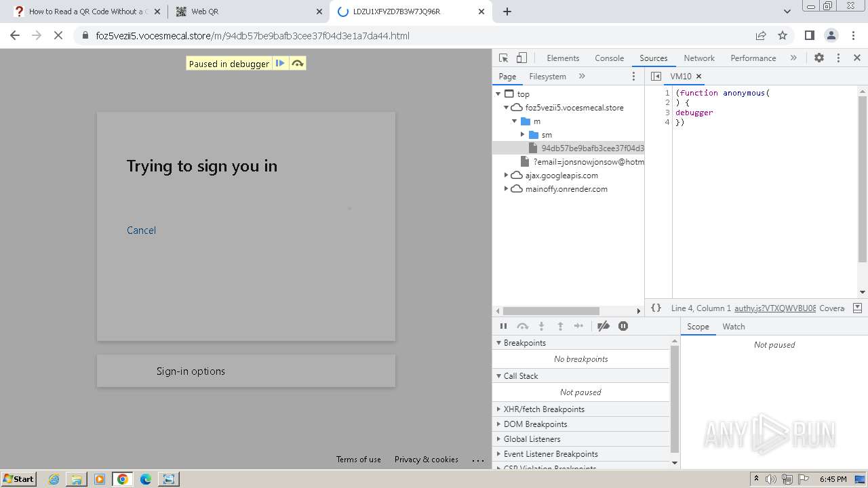Step over from paused overlay
The width and height of the screenshot is (868, 488).
tap(298, 64)
